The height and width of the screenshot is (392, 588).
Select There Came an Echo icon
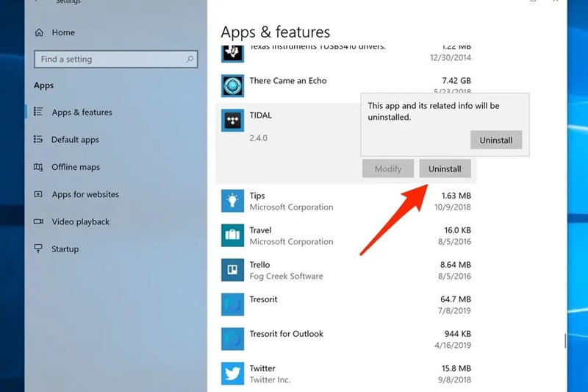tap(232, 86)
